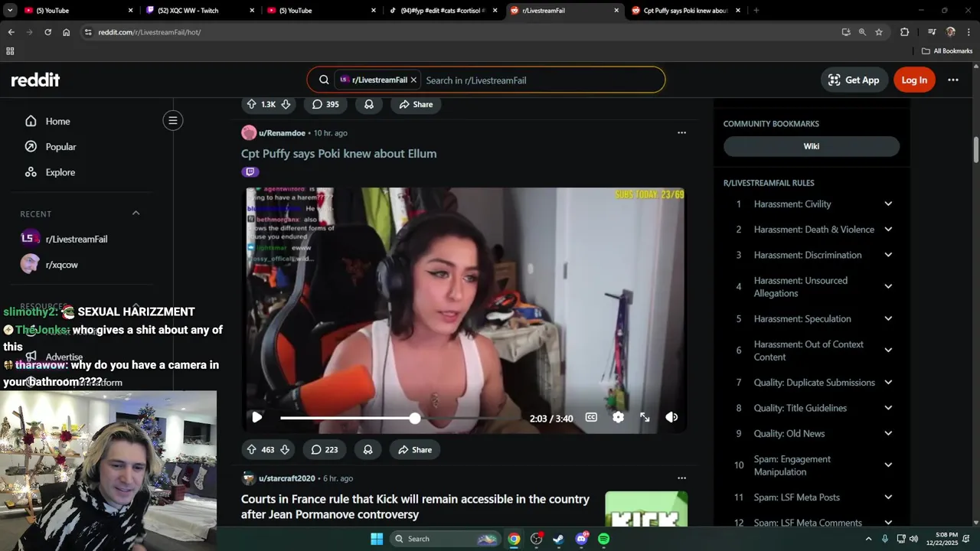Open 223 comments on Cpt Puffy post
980x551 pixels.
[325, 450]
